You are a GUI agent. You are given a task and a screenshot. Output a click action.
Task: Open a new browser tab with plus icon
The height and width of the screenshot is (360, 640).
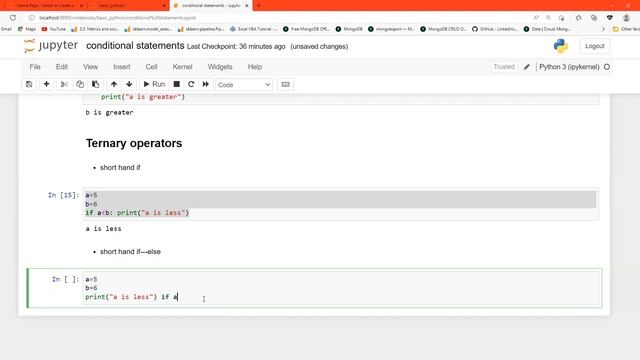point(258,6)
